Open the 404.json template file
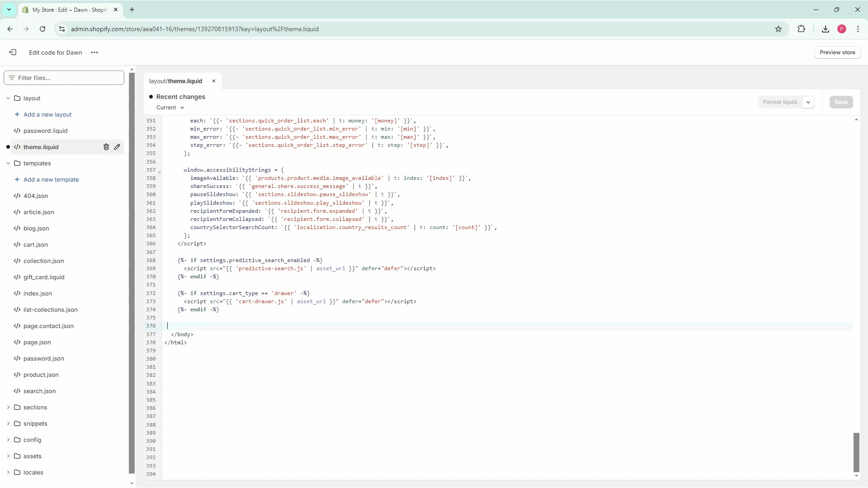 tap(36, 196)
